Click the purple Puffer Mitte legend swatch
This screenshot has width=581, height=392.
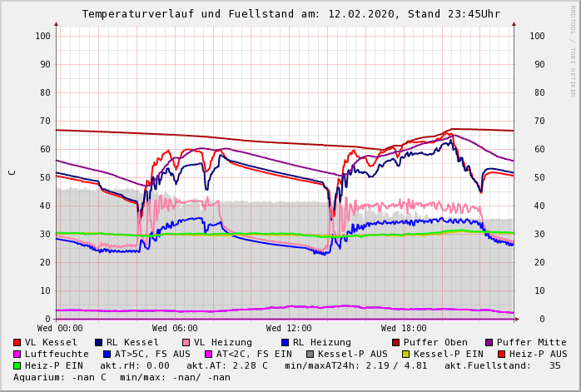(489, 342)
